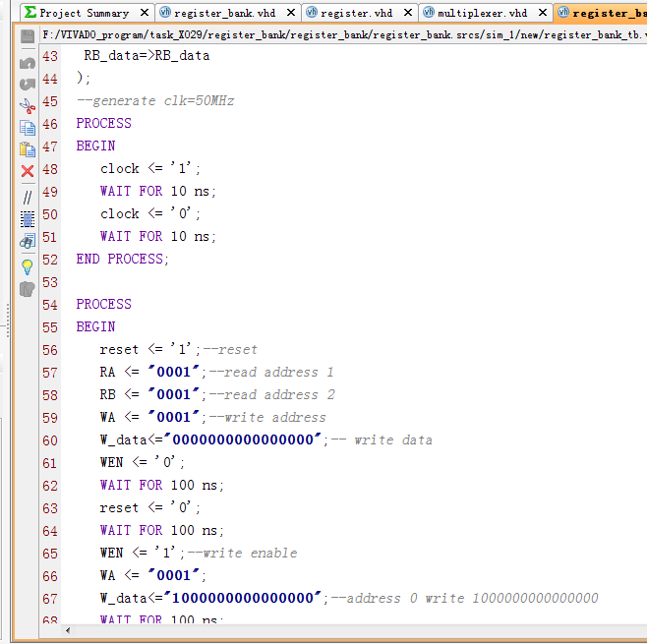
Task: Click 'WAIT FOR 10 ns;' on line 51
Action: [158, 236]
